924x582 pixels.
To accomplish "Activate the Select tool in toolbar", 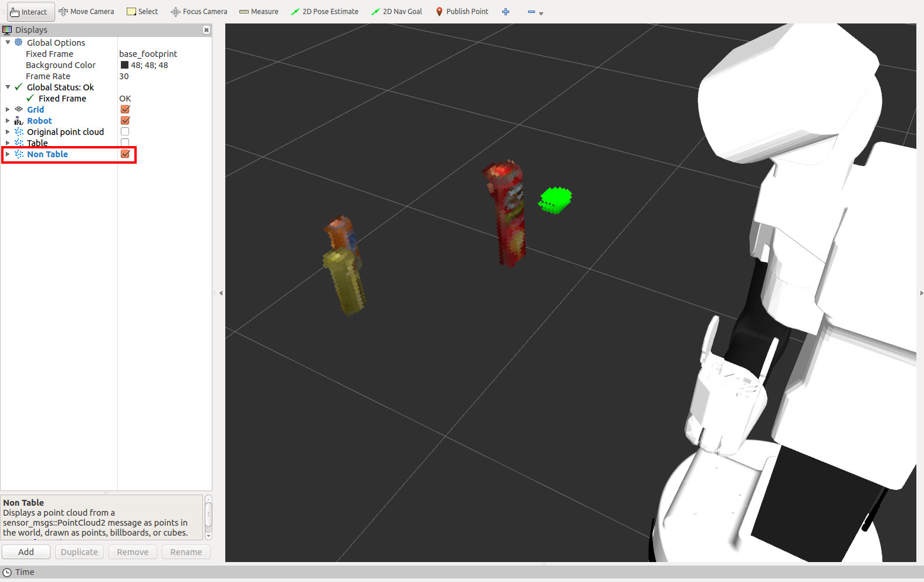I will tap(143, 12).
